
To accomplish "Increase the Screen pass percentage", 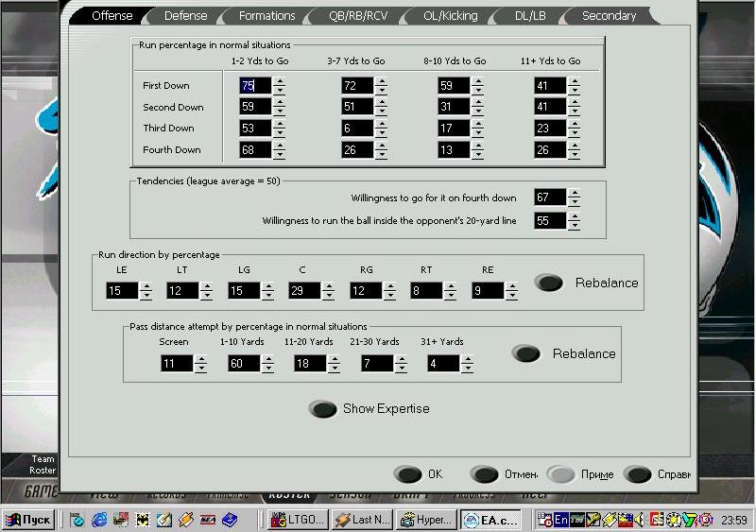I will point(201,359).
